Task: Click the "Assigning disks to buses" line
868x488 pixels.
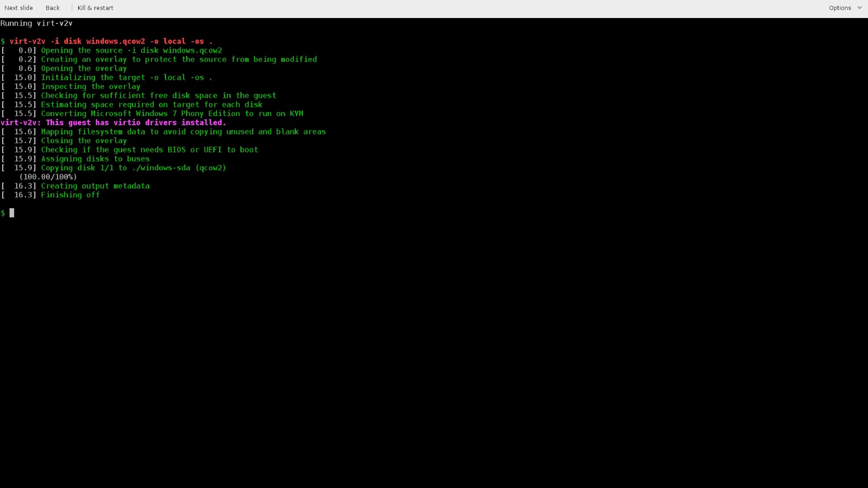Action: point(95,159)
